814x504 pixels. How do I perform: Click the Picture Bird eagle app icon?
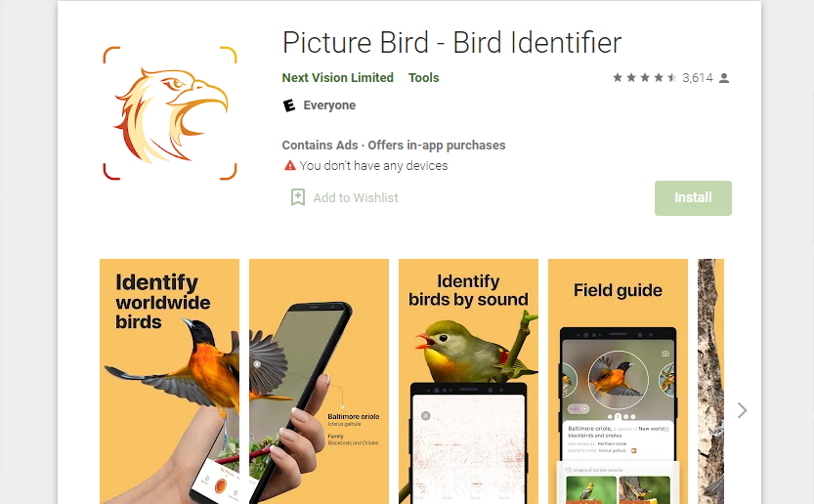tap(170, 113)
